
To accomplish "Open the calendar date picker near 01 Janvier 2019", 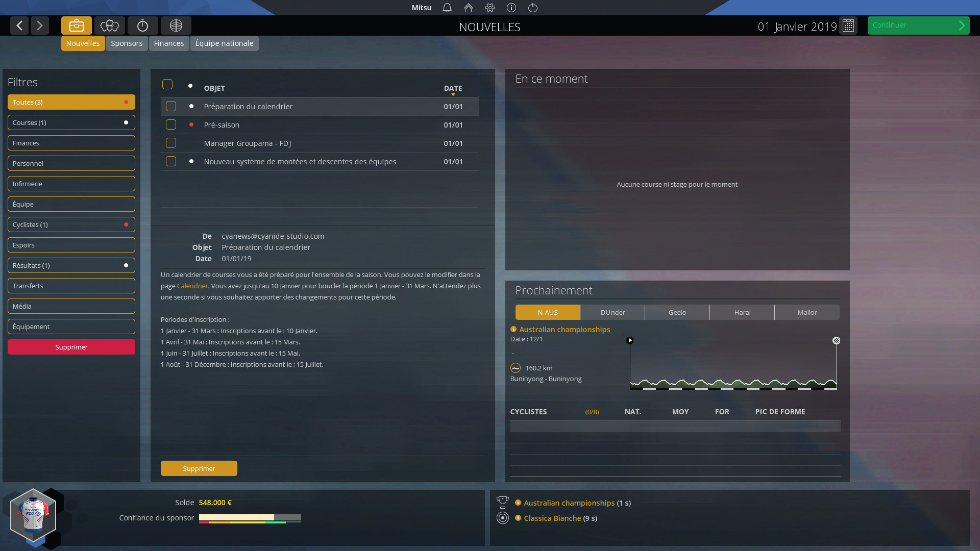I will (x=848, y=26).
